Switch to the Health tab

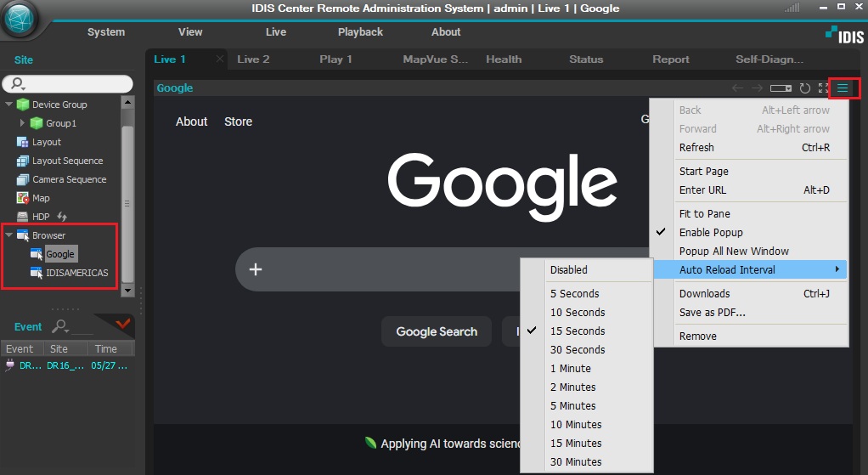[504, 59]
